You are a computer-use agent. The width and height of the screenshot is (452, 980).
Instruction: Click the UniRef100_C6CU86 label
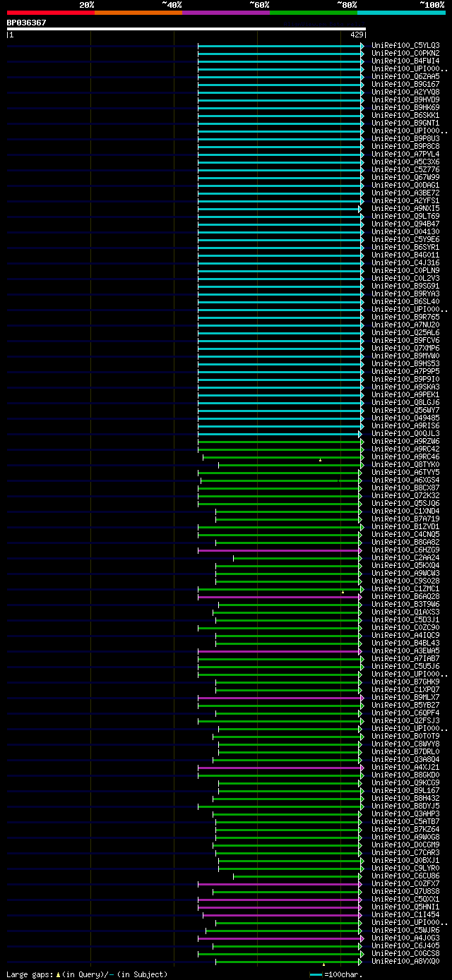click(x=405, y=876)
